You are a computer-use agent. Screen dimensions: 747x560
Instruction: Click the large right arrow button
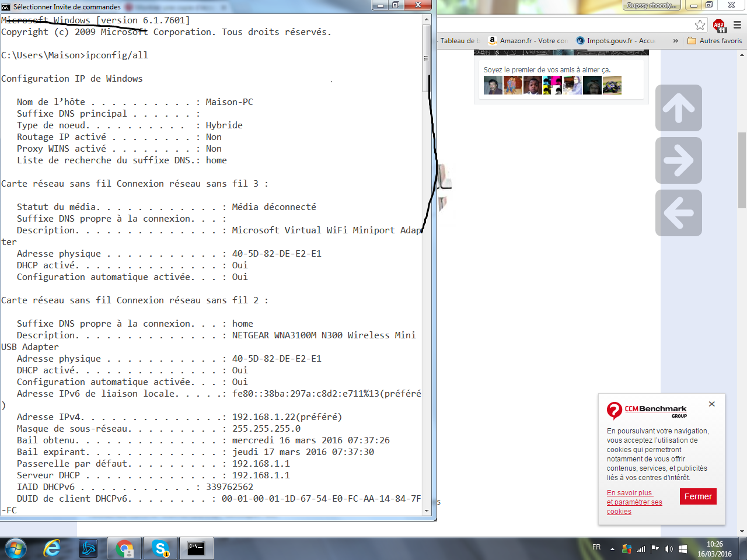(x=678, y=160)
